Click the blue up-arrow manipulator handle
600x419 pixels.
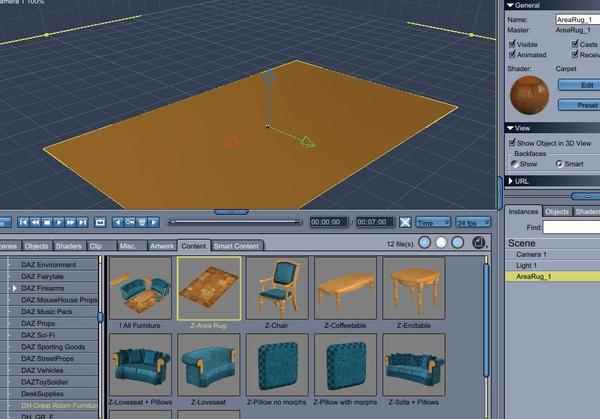coord(269,76)
